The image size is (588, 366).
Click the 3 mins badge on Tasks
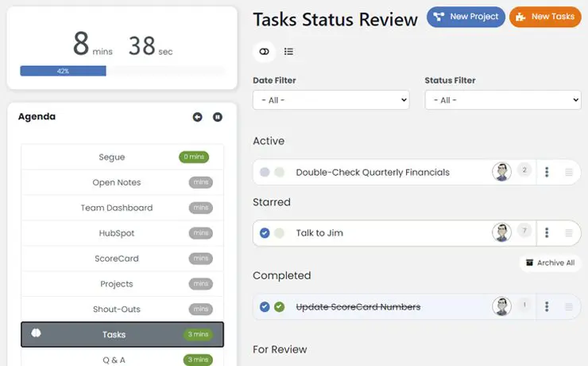(198, 334)
